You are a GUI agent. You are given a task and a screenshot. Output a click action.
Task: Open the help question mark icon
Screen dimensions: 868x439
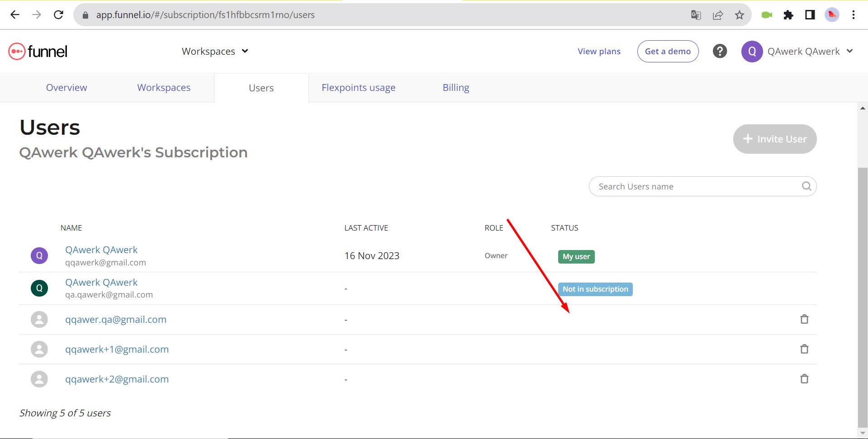pyautogui.click(x=720, y=51)
